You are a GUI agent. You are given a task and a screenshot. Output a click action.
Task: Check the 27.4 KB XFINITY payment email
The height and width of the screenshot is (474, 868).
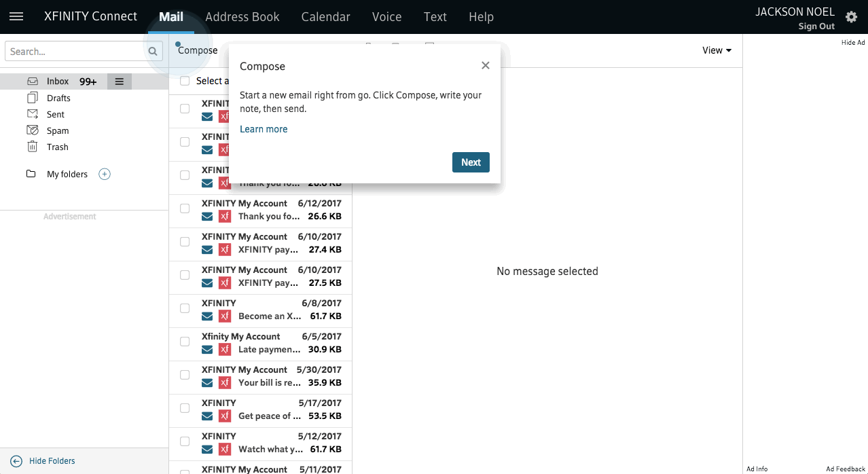coord(185,242)
